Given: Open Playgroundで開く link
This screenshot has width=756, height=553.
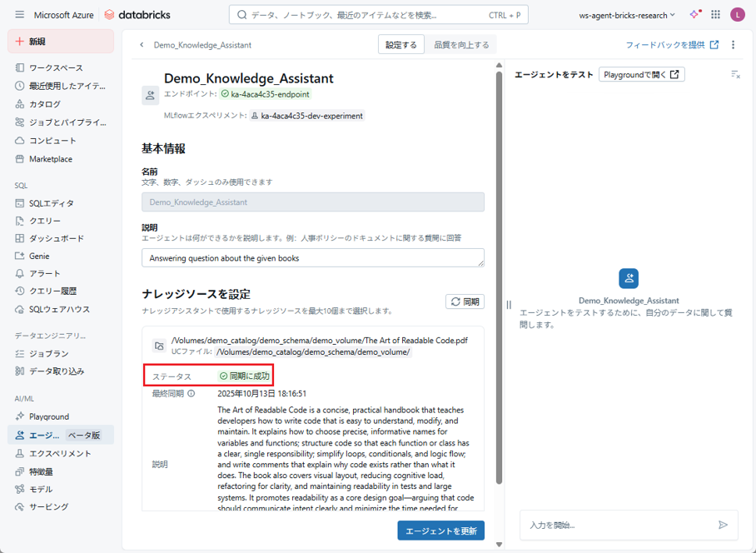Looking at the screenshot, I should [x=641, y=74].
